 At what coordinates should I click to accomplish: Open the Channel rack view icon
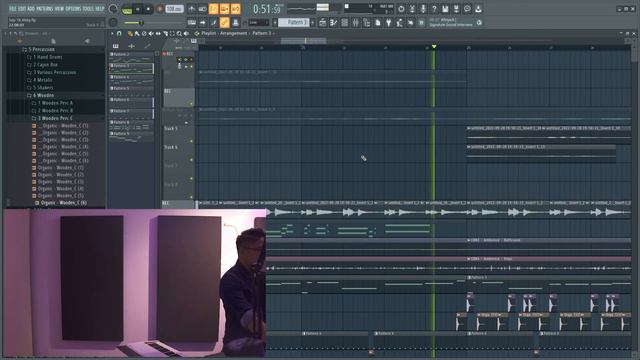pos(344,23)
